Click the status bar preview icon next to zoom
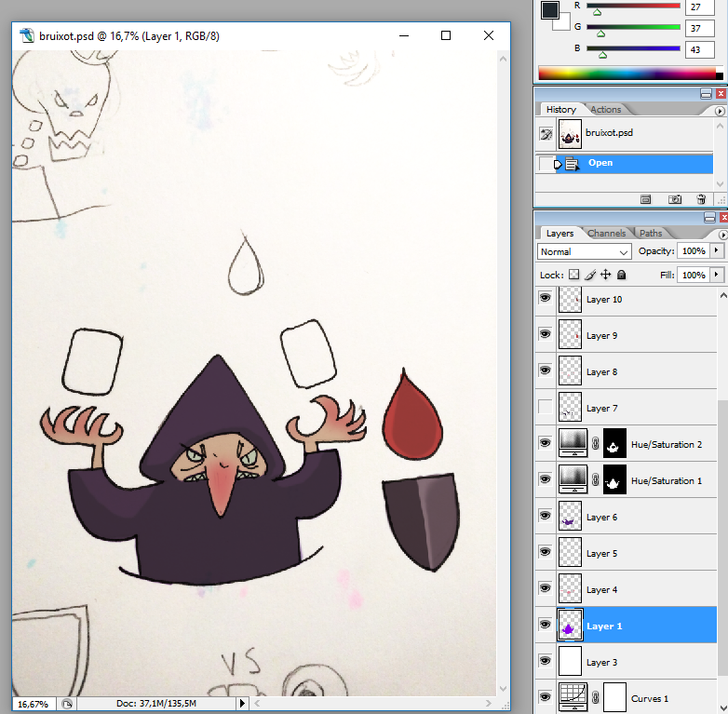This screenshot has height=714, width=728. [x=67, y=704]
